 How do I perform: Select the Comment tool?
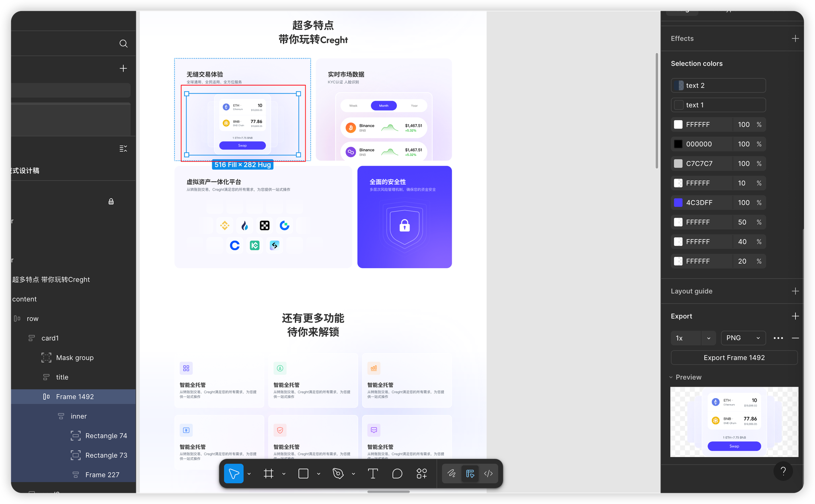pos(397,473)
